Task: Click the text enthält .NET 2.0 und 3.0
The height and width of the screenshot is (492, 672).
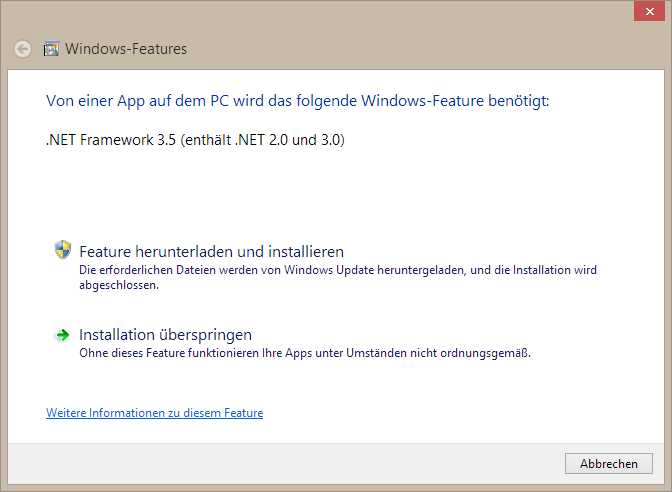Action: [264, 141]
